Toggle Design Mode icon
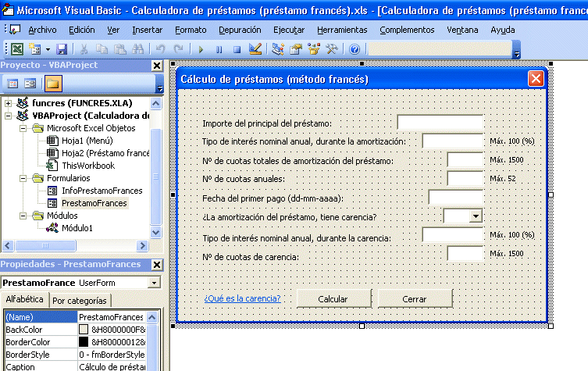The height and width of the screenshot is (371, 588). pyautogui.click(x=255, y=49)
